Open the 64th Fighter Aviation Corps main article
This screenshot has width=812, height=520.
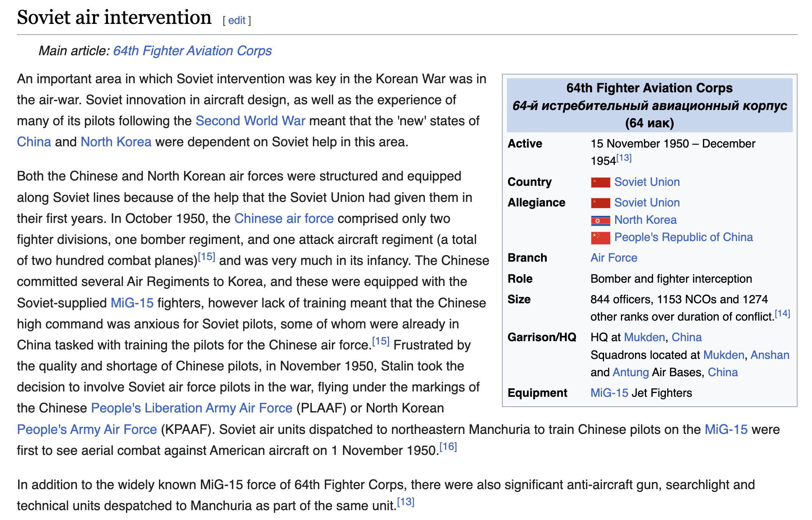[x=192, y=51]
